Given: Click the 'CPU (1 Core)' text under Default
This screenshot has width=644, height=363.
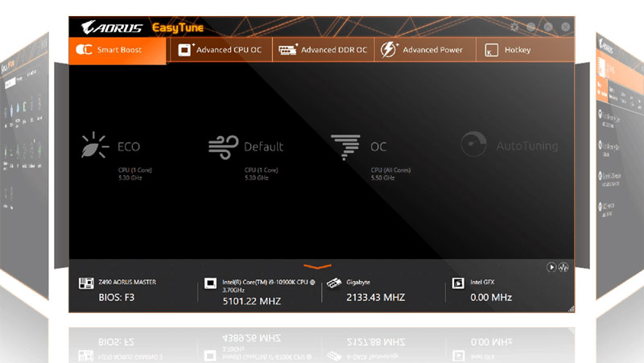Looking at the screenshot, I should pos(261,170).
